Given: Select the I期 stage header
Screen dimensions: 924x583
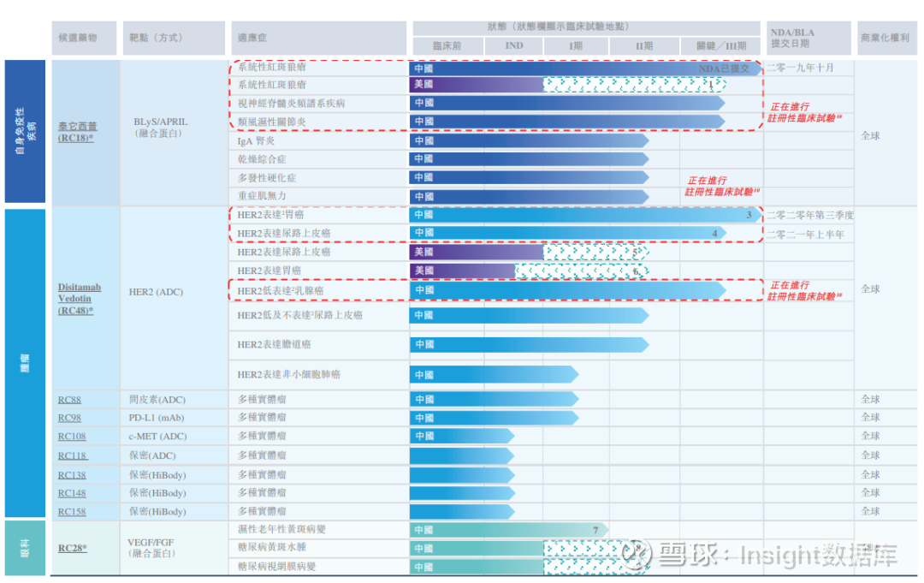Looking at the screenshot, I should [577, 46].
